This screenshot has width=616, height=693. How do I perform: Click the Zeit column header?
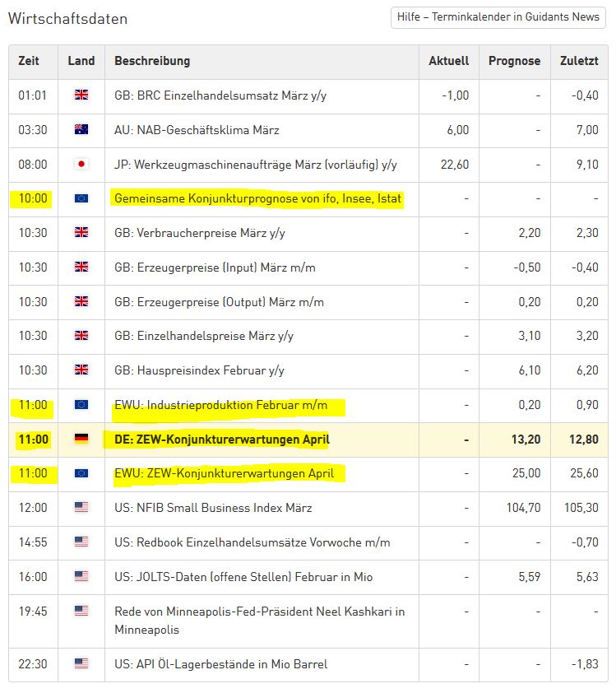click(x=29, y=61)
